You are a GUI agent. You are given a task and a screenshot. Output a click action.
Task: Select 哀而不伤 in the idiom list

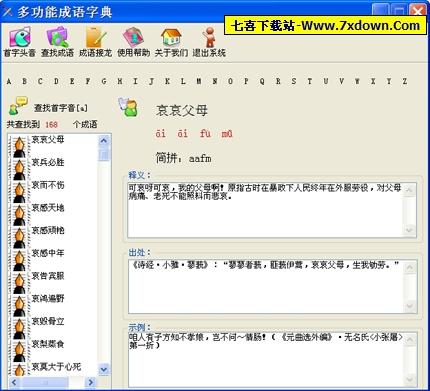tap(48, 185)
